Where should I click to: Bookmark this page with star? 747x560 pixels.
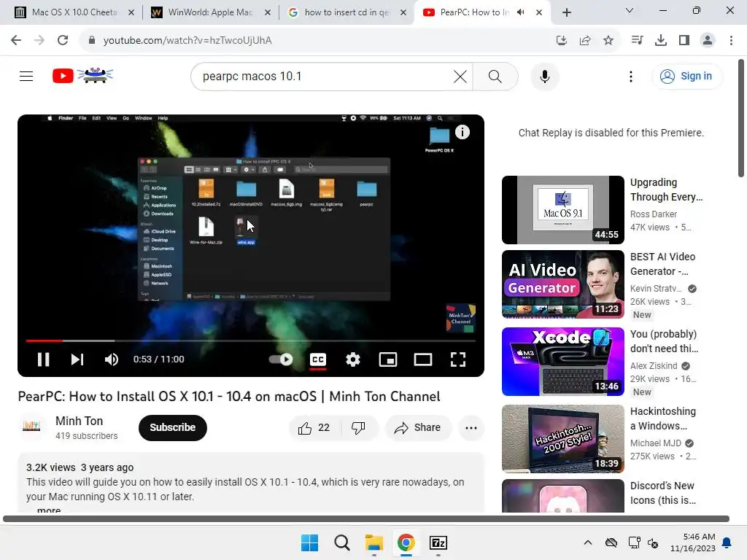(608, 41)
